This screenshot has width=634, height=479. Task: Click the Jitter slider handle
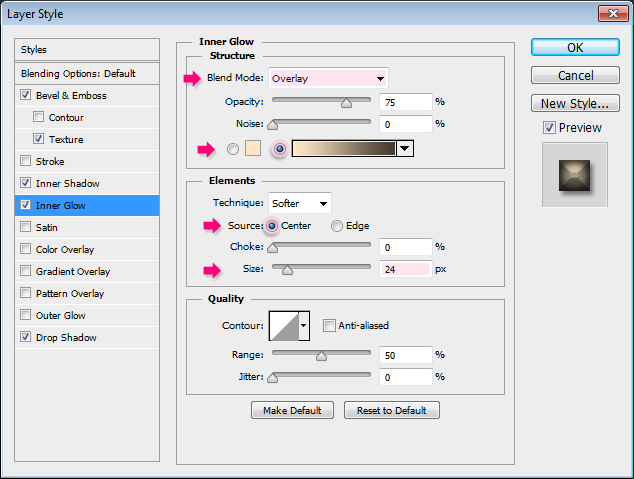click(x=273, y=378)
